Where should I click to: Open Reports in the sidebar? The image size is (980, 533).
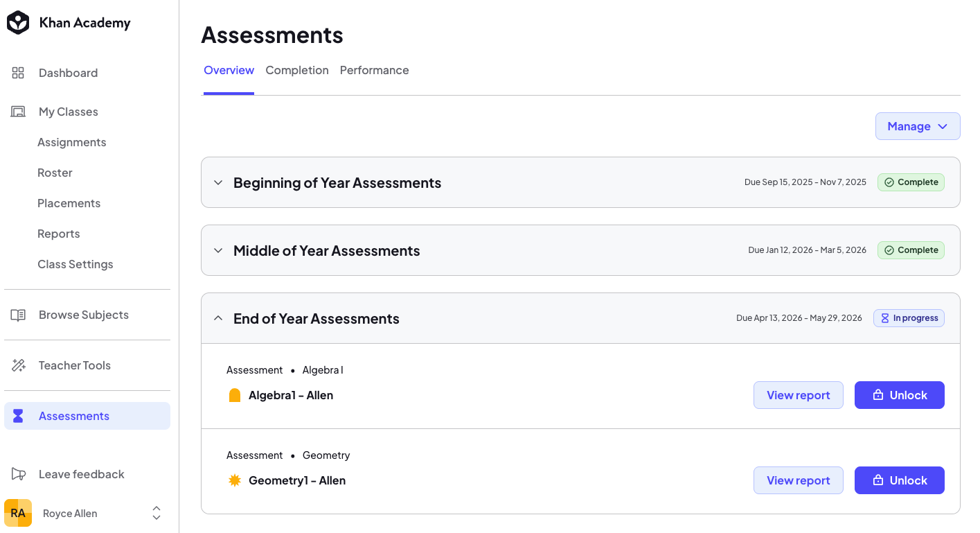[59, 234]
